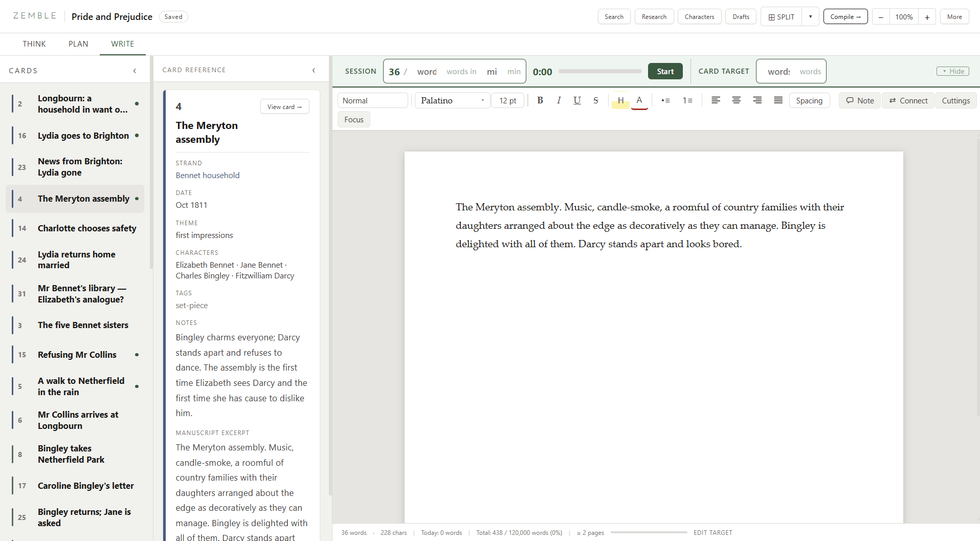The image size is (980, 541).
Task: Open the paragraph style Normal dropdown
Action: [373, 100]
